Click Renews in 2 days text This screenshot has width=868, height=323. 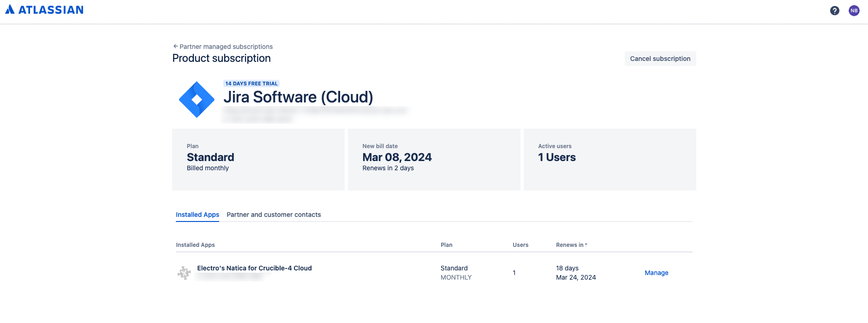(x=388, y=168)
